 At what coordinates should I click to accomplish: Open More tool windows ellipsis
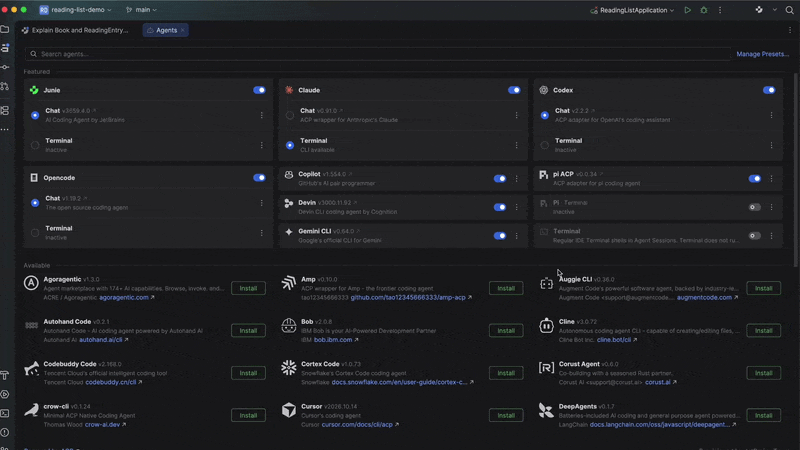(x=5, y=130)
